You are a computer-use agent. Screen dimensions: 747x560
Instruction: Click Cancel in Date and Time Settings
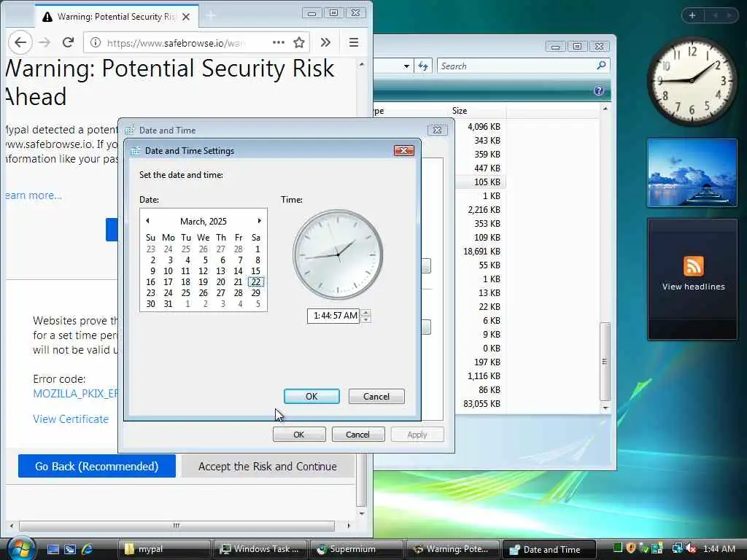click(376, 396)
